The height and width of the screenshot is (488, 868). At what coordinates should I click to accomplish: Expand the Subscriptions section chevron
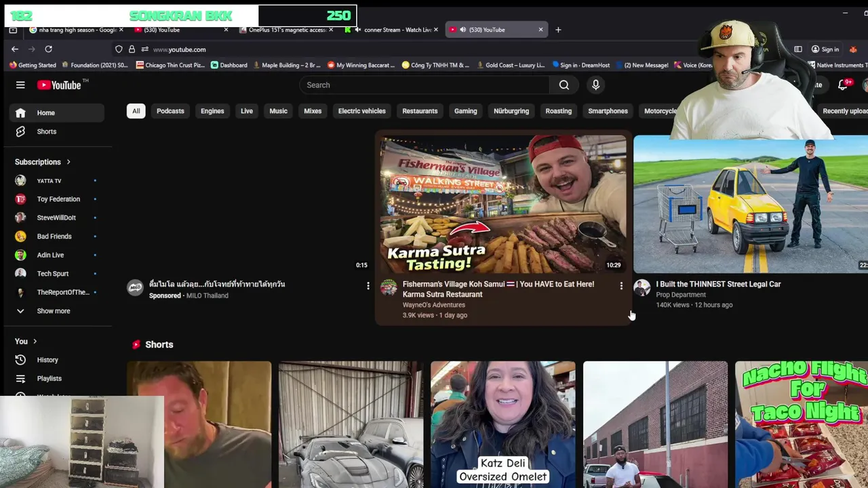coord(68,162)
